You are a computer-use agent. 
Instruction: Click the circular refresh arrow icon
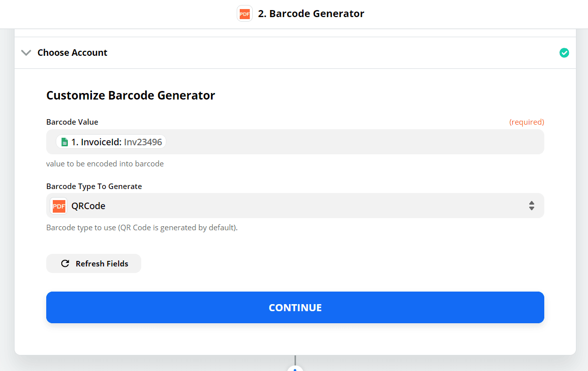coord(65,263)
